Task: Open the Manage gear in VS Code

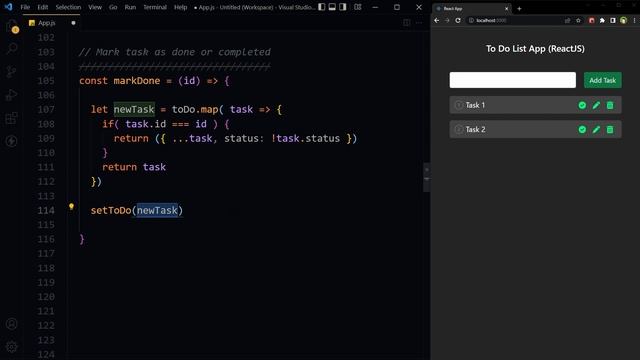Action: [x=12, y=347]
